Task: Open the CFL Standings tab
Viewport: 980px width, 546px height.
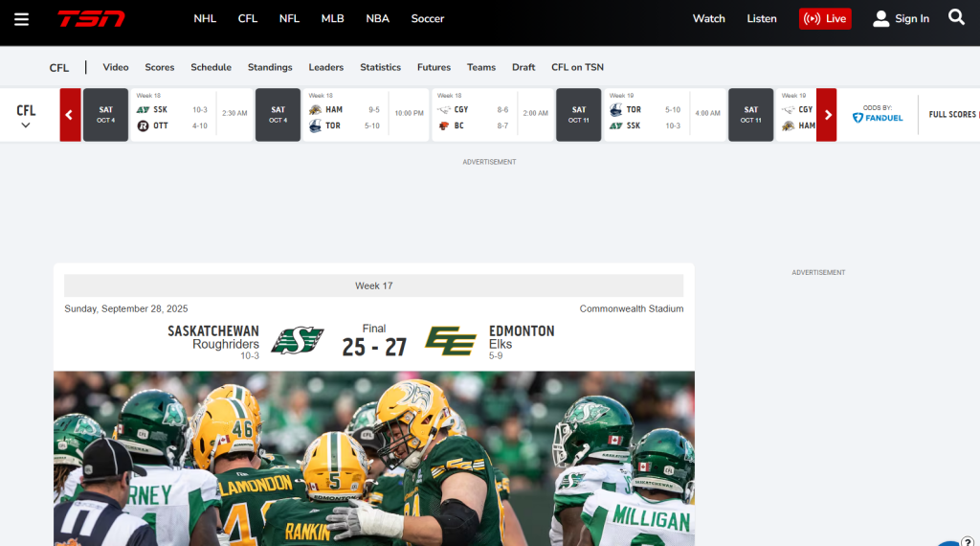Action: click(270, 67)
